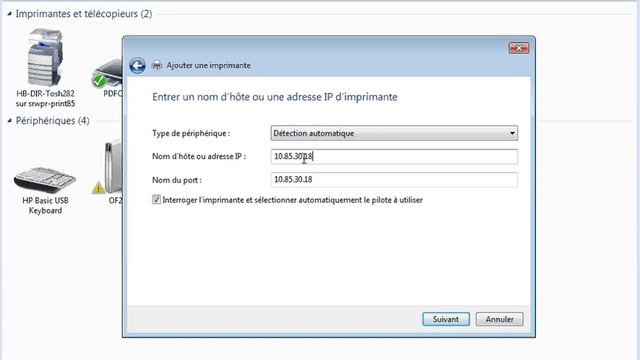Select the OF2 device with warning icon
Viewport: 640px width, 360px height.
click(x=107, y=168)
